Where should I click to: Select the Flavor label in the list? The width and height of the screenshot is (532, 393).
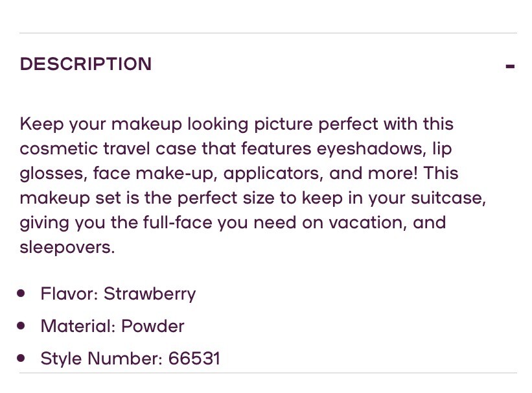click(69, 294)
